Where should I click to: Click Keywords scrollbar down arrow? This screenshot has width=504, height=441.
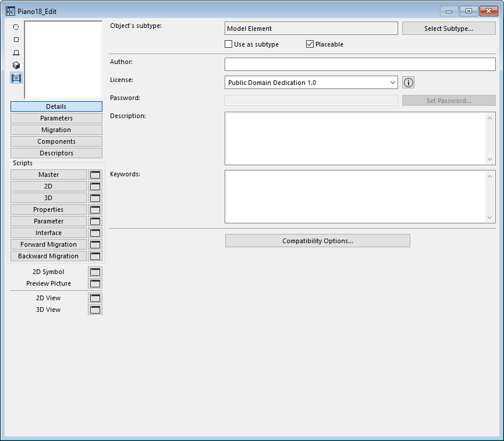click(489, 217)
